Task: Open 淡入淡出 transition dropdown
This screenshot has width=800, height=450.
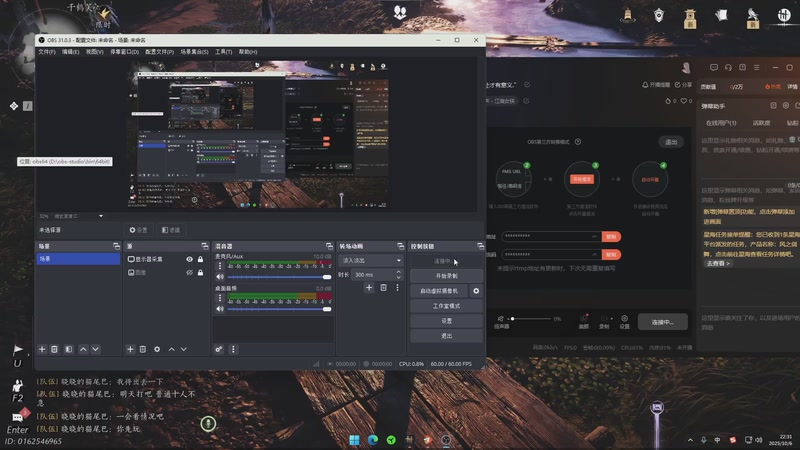Action: [x=370, y=260]
